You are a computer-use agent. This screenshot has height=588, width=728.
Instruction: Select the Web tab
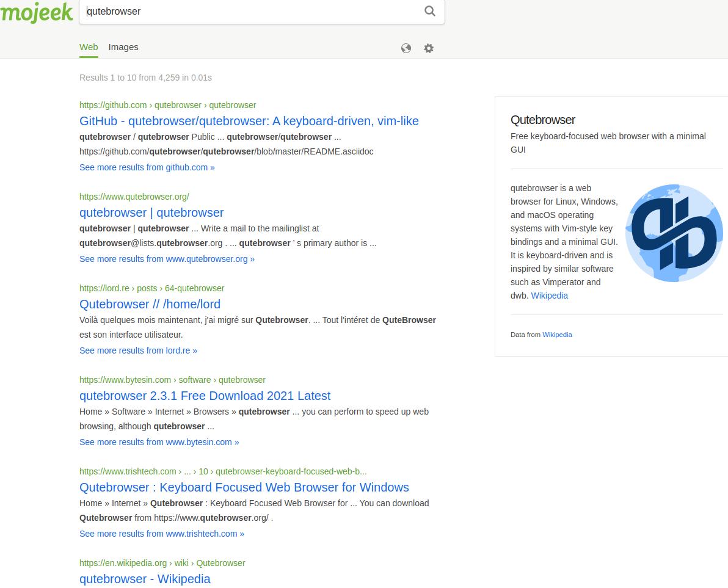point(89,47)
